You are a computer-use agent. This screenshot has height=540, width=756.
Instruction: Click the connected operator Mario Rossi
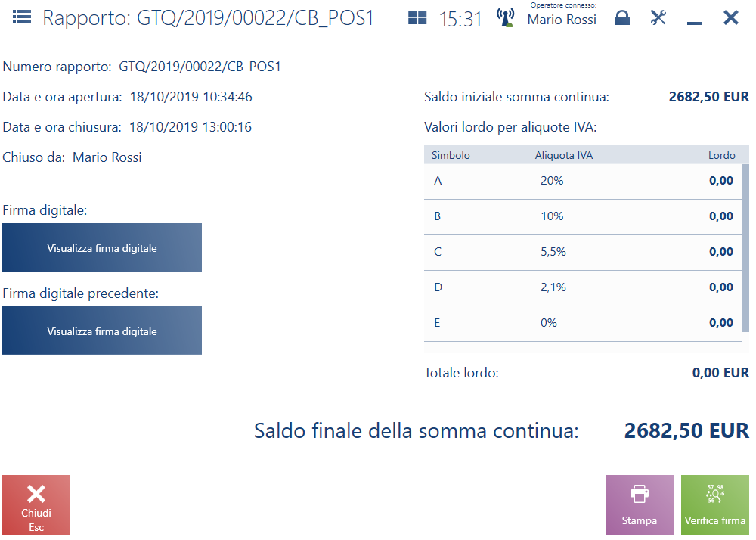562,20
